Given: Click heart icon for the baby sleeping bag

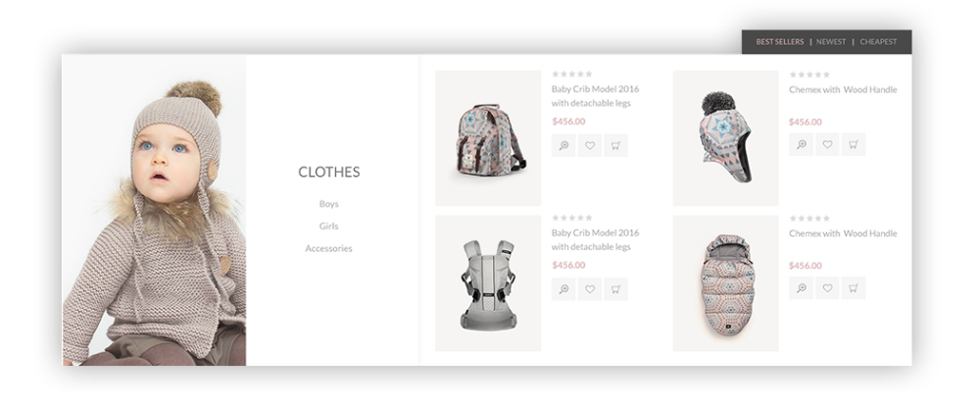Looking at the screenshot, I should coord(827,287).
